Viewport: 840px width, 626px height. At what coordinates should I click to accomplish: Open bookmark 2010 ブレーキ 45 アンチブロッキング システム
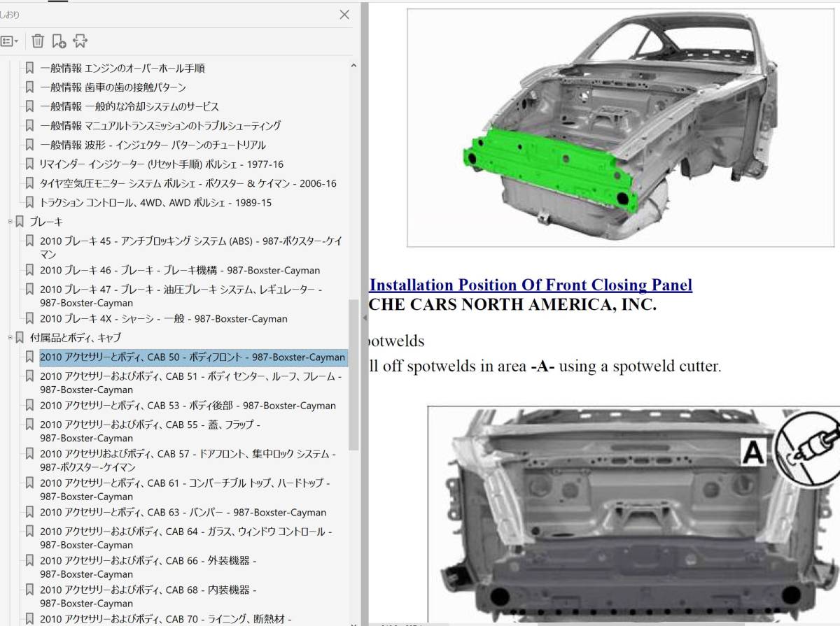[191, 248]
